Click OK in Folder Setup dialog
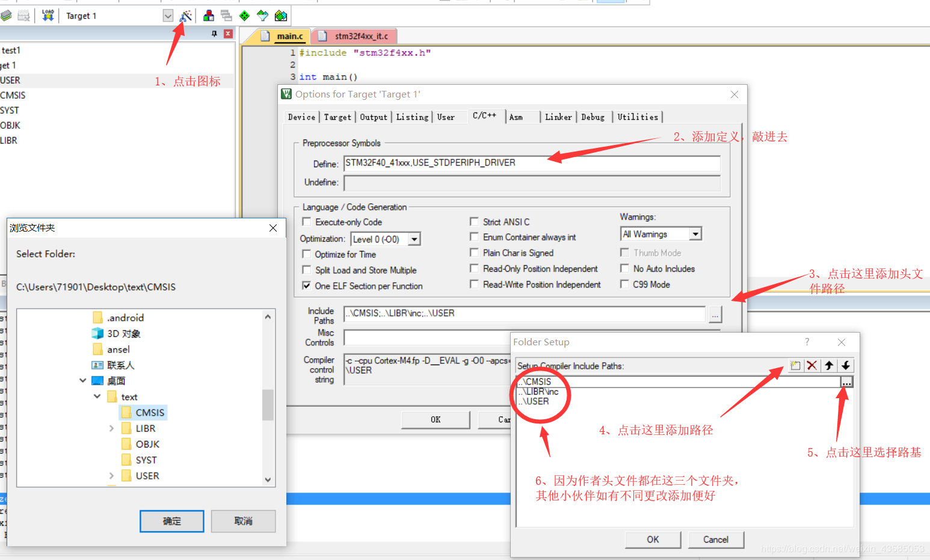Image resolution: width=930 pixels, height=560 pixels. click(x=653, y=540)
